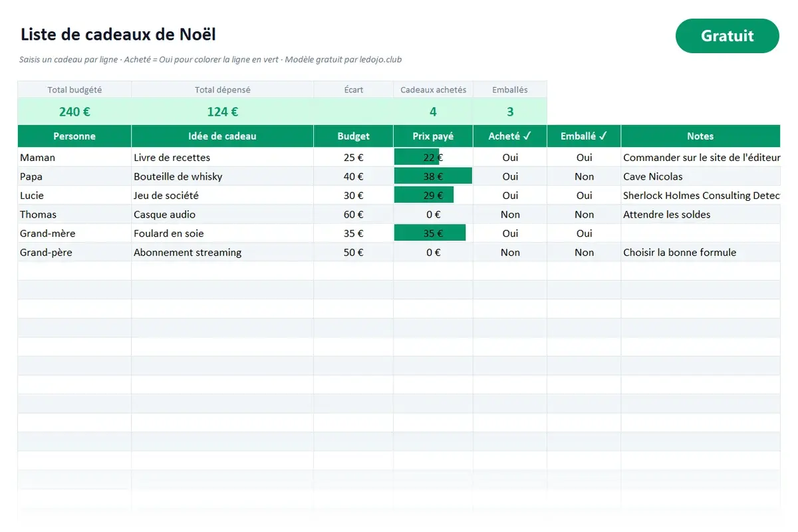
Task: Select the Budget column header
Action: [x=353, y=136]
